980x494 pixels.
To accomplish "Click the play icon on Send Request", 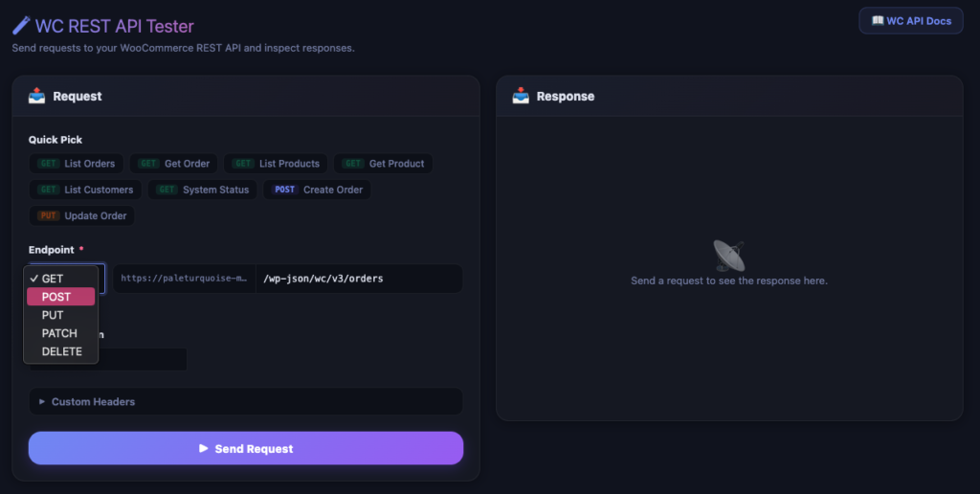I will pos(203,448).
